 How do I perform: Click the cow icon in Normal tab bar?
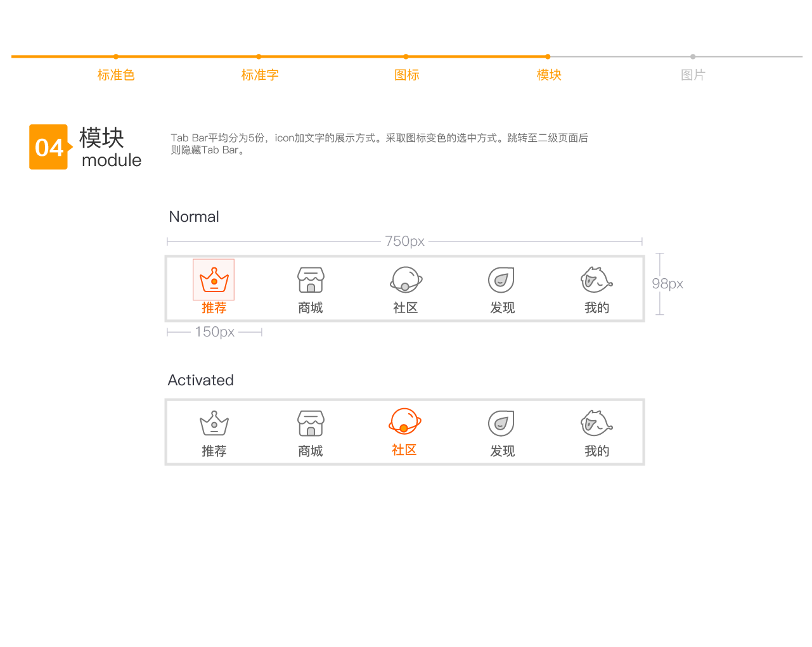click(x=596, y=279)
